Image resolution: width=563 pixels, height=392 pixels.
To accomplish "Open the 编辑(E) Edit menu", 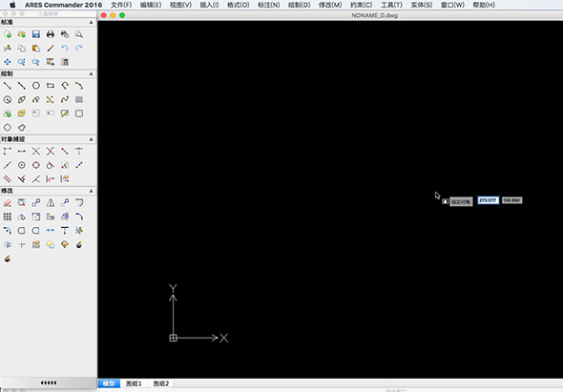I will click(x=151, y=5).
